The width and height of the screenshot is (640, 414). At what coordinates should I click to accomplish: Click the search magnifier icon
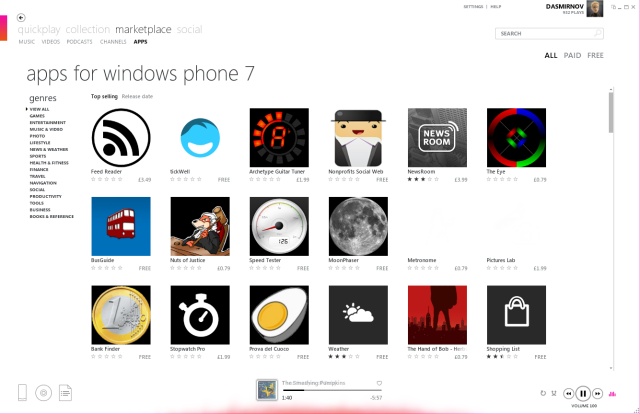click(598, 33)
